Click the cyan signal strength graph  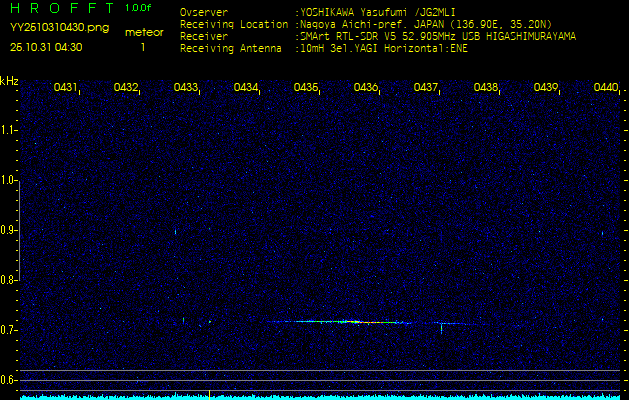[x=314, y=396]
